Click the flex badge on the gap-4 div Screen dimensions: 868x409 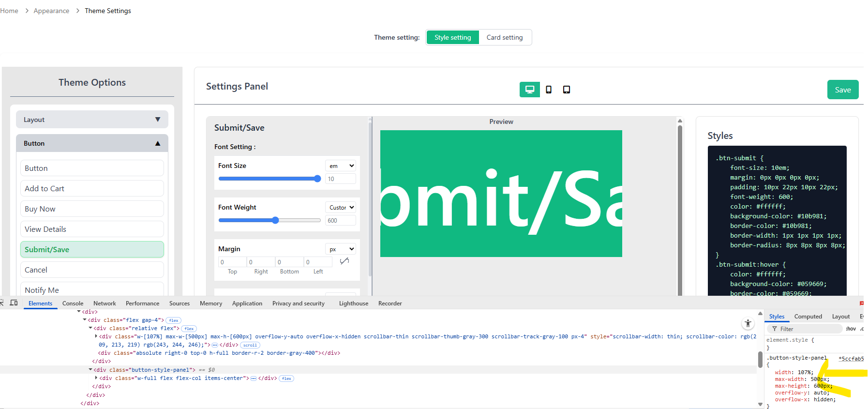point(174,320)
